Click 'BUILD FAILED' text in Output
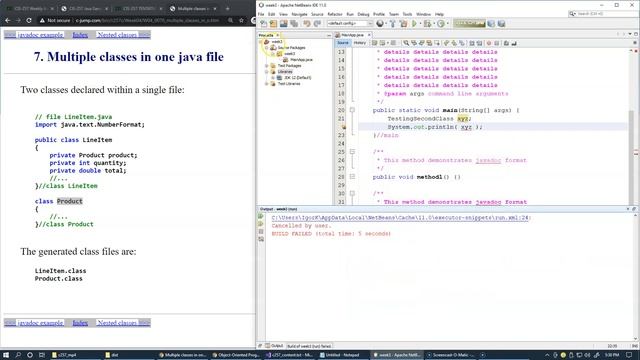The height and width of the screenshot is (360, 640). coord(291,234)
